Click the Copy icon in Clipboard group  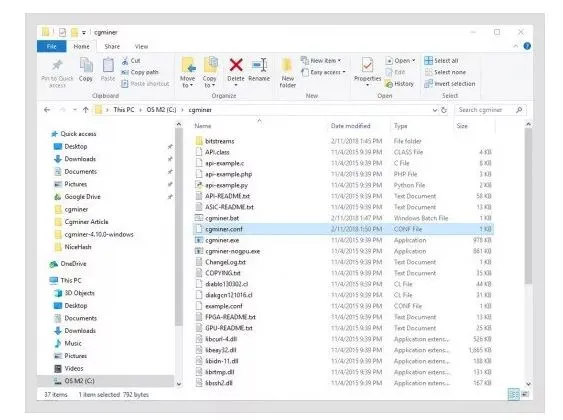click(x=86, y=65)
